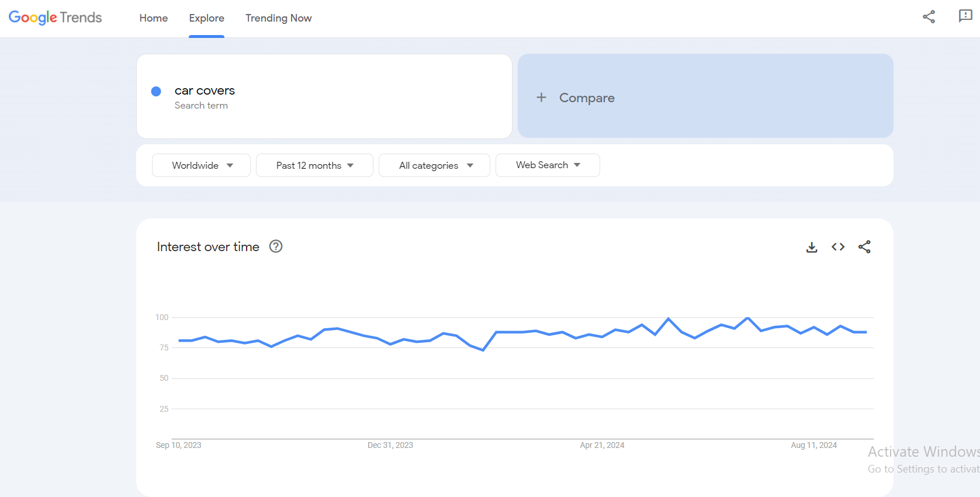980x497 pixels.
Task: Click the Sep 10, 2023 axis label
Action: pyautogui.click(x=178, y=445)
